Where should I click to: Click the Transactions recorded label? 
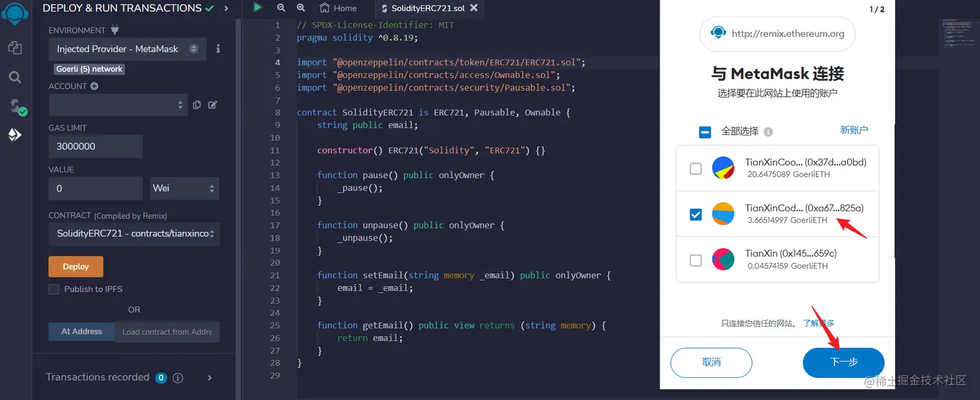pyautogui.click(x=97, y=377)
